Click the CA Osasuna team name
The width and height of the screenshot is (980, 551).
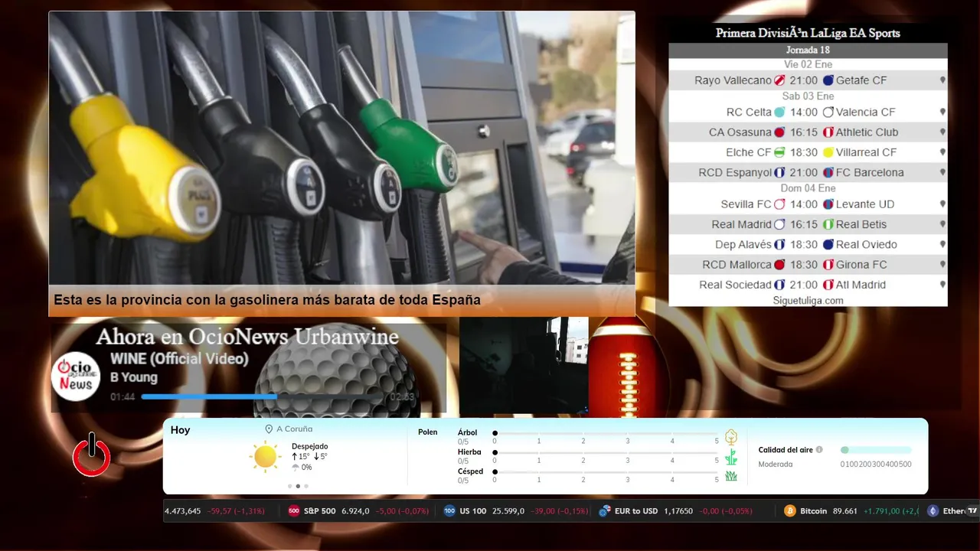(740, 132)
